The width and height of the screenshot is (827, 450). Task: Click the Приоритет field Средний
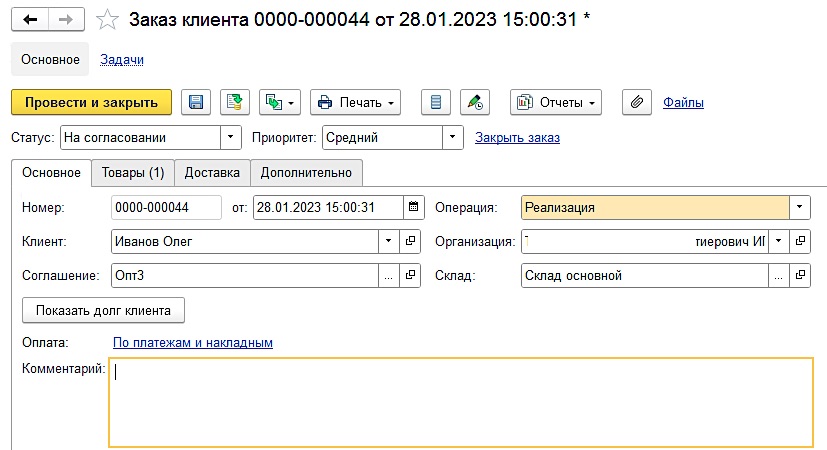(x=382, y=137)
